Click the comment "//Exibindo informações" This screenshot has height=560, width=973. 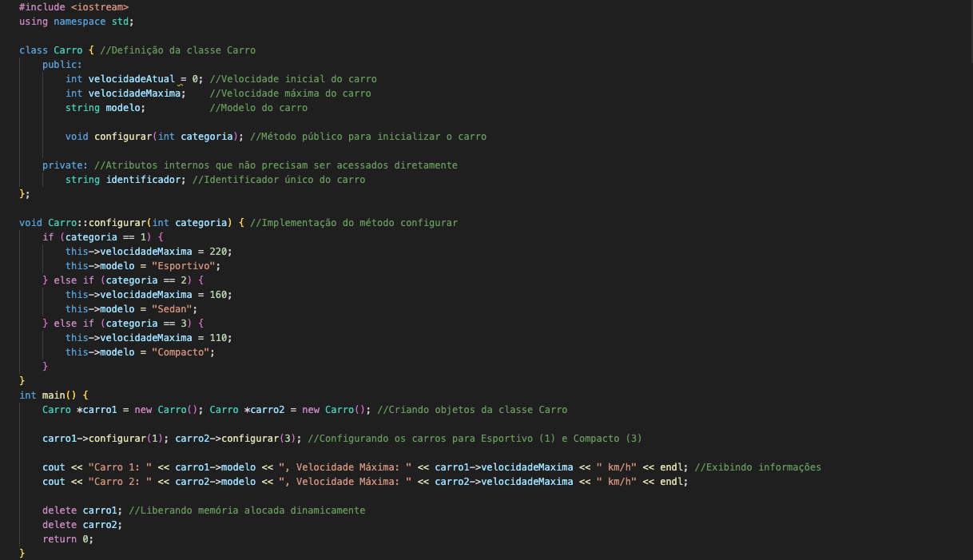coord(758,467)
